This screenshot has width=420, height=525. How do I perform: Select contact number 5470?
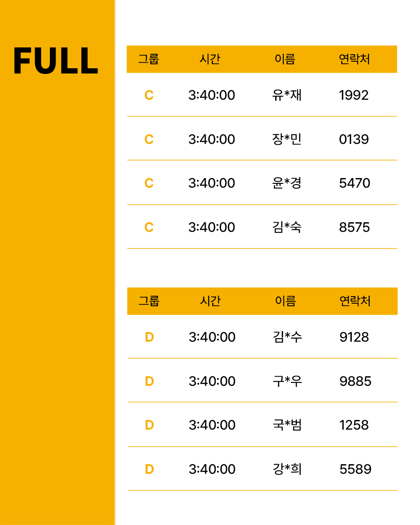pos(354,183)
